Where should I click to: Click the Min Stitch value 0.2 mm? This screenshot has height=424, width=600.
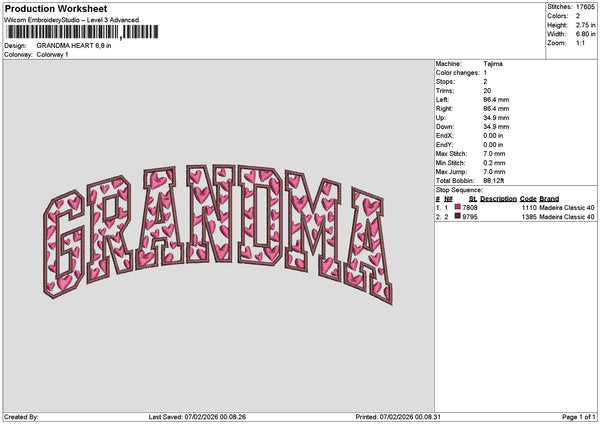(x=494, y=163)
